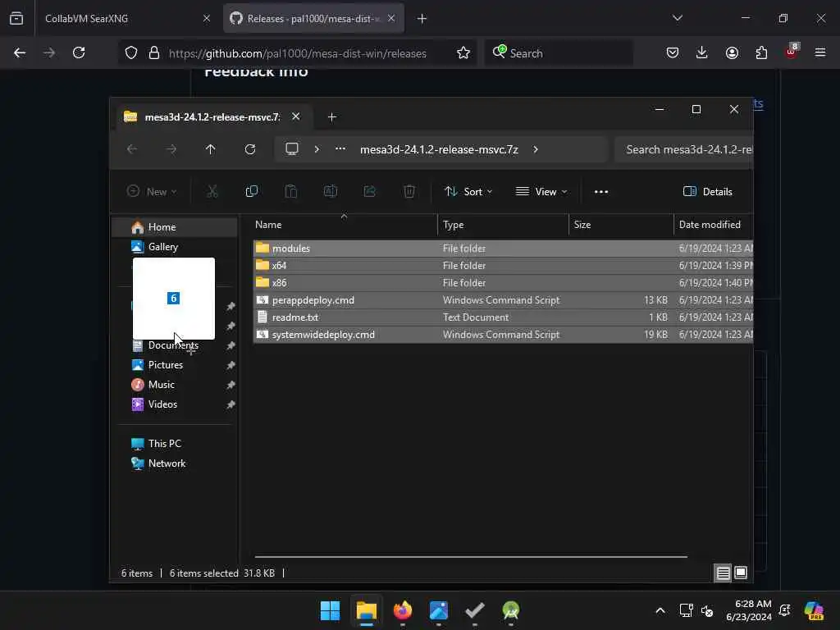Open the Copilot icon in the taskbar

pyautogui.click(x=814, y=610)
